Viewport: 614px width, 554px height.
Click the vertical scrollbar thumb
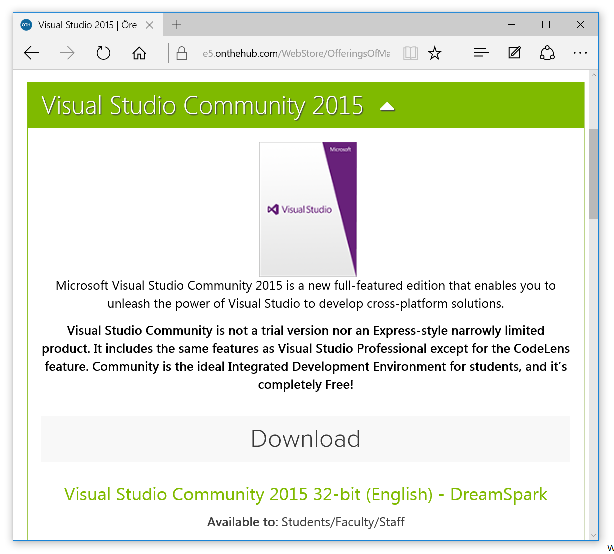[x=594, y=174]
